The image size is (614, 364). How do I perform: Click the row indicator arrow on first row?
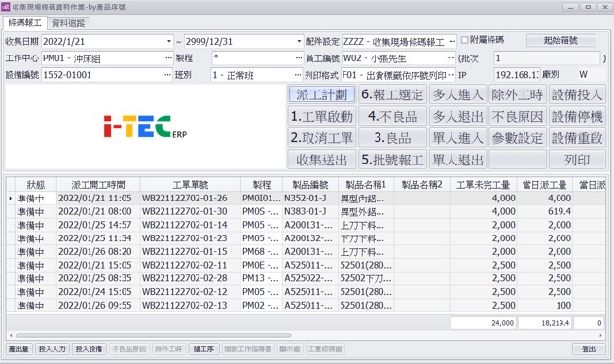pyautogui.click(x=10, y=199)
